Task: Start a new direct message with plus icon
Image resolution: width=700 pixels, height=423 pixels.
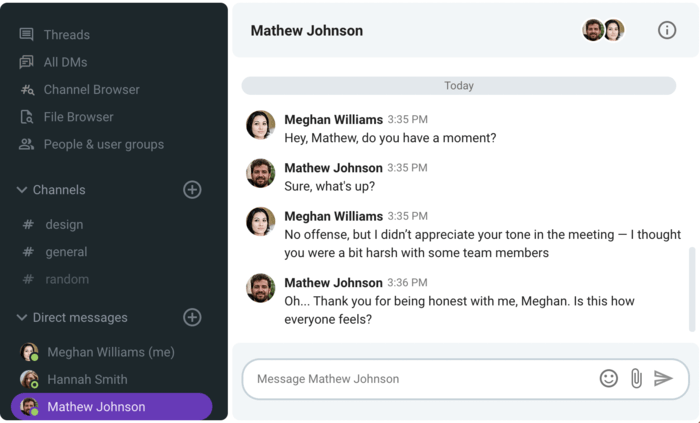Action: (x=192, y=317)
